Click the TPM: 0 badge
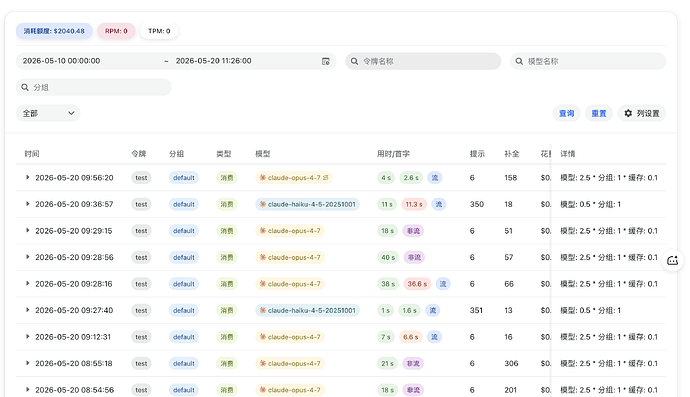Screen dimensions: 690x397 coord(159,31)
